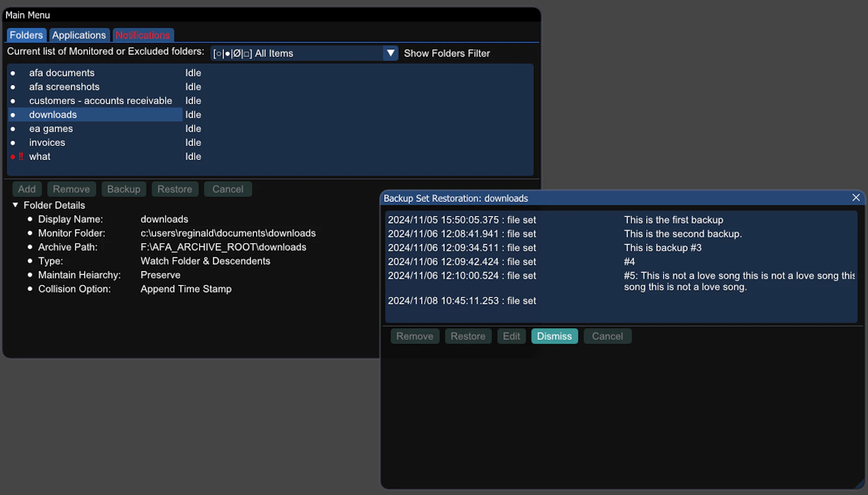Select the 2024/11/08 10:45:11.253 file set
Viewport: 868px width, 495px height.
pyautogui.click(x=462, y=301)
